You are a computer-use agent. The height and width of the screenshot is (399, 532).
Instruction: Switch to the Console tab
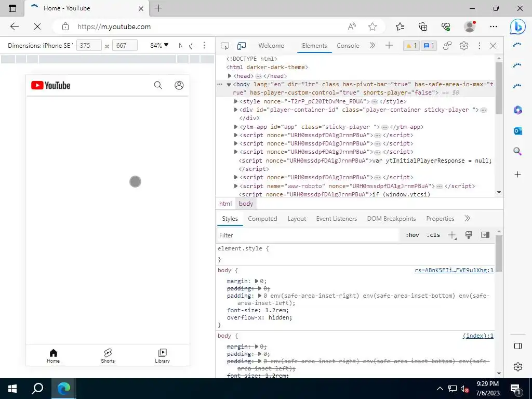[348, 46]
